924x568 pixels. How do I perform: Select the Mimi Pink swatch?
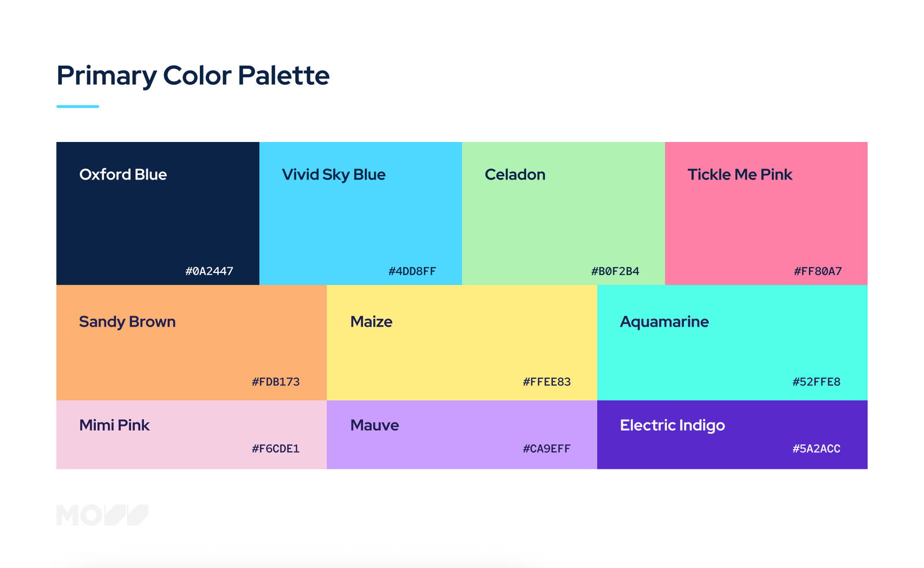(192, 434)
